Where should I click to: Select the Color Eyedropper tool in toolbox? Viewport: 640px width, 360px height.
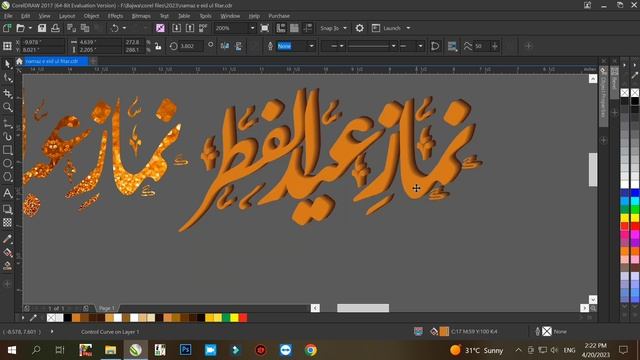pos(7,239)
